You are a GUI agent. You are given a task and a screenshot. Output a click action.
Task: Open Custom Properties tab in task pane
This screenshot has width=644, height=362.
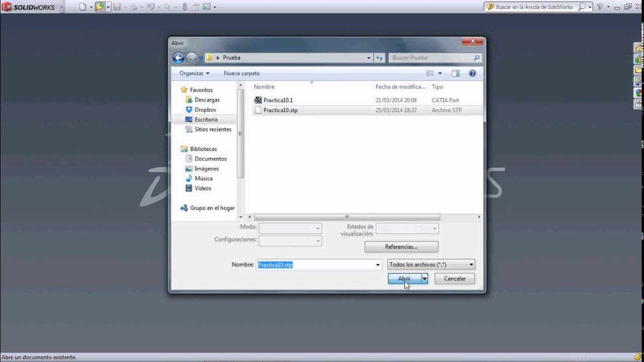pyautogui.click(x=639, y=105)
